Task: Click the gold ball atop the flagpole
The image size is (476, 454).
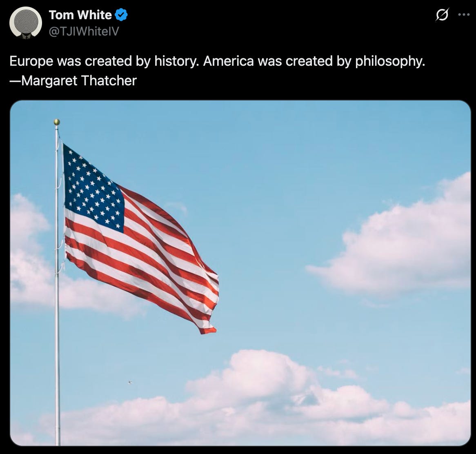Action: 57,122
